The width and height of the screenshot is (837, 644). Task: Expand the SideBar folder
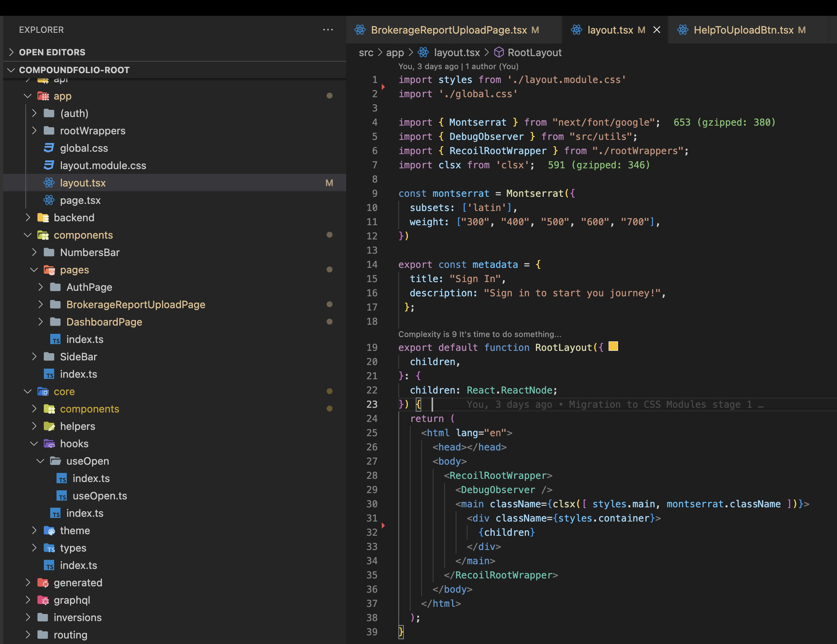pos(34,356)
